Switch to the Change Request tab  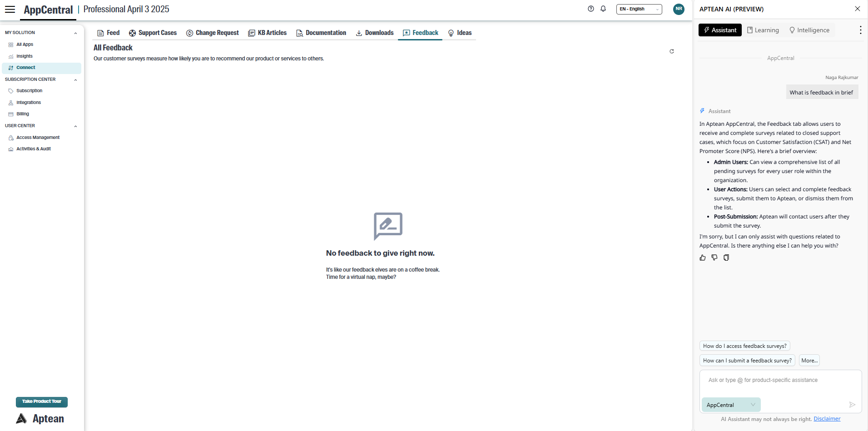pyautogui.click(x=213, y=33)
